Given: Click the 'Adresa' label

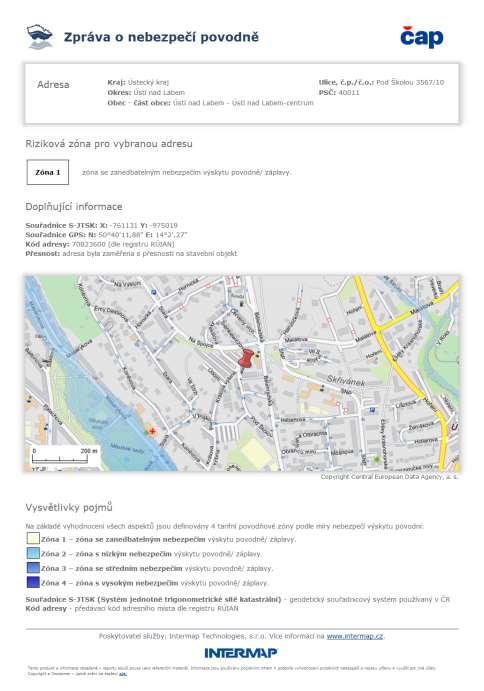Looking at the screenshot, I should tap(53, 85).
